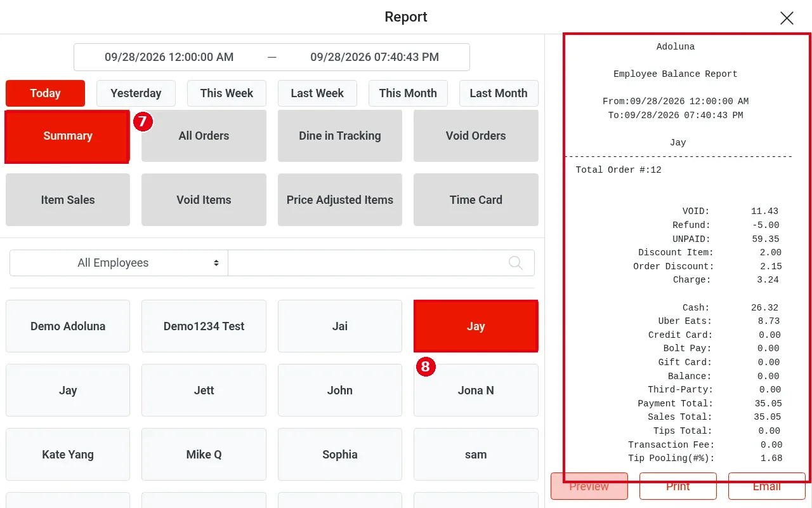Click the Refund: -5.00 line
The image size is (812, 508).
pyautogui.click(x=726, y=225)
